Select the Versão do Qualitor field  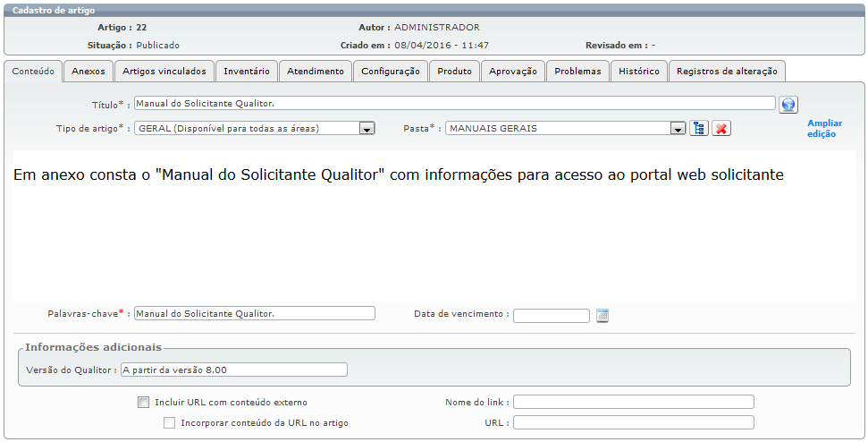pyautogui.click(x=234, y=370)
